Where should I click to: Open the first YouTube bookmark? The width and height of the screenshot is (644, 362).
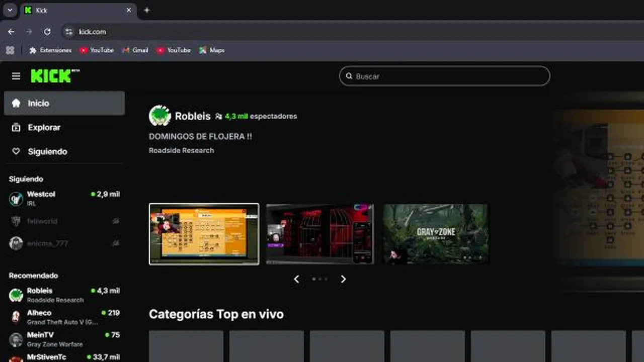[x=97, y=50]
